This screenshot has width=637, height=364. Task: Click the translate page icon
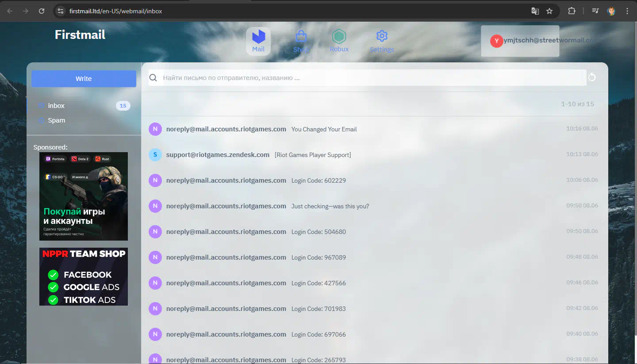535,11
